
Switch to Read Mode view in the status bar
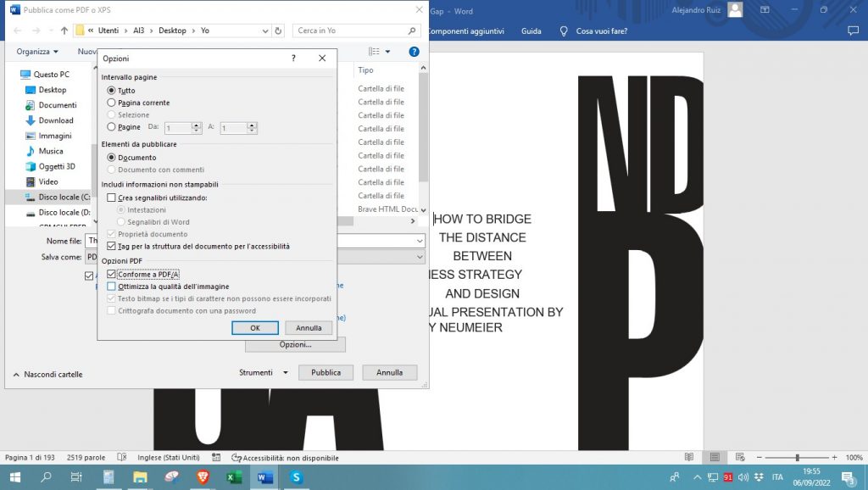(x=688, y=458)
